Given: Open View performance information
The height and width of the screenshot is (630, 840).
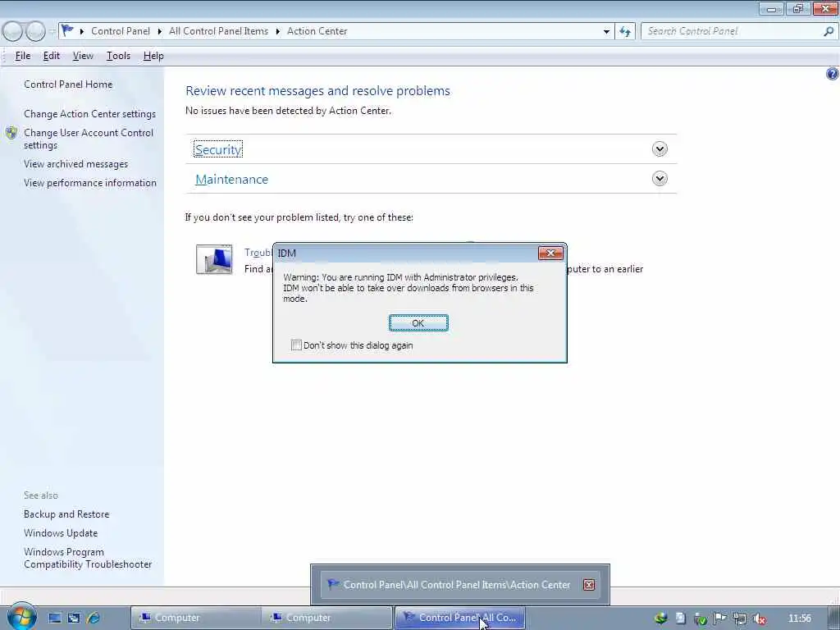Looking at the screenshot, I should (90, 183).
